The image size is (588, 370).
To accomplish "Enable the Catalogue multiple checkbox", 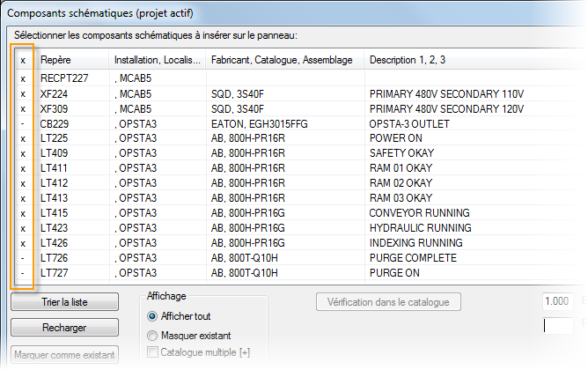I will click(153, 353).
